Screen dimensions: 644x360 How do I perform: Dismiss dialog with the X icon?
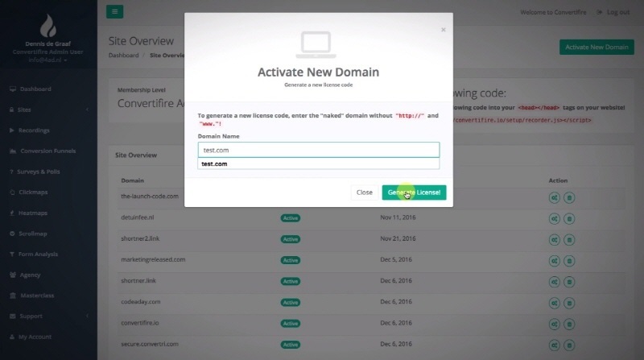(444, 30)
